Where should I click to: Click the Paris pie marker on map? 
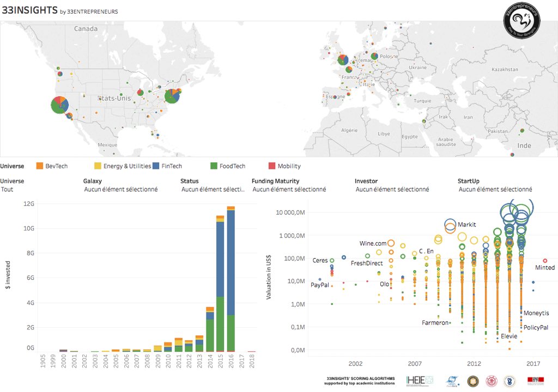349,70
